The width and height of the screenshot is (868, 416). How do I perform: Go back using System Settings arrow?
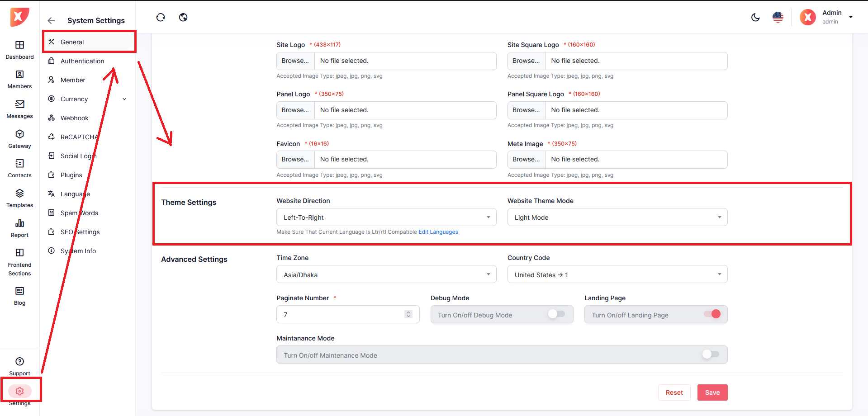[x=51, y=21]
